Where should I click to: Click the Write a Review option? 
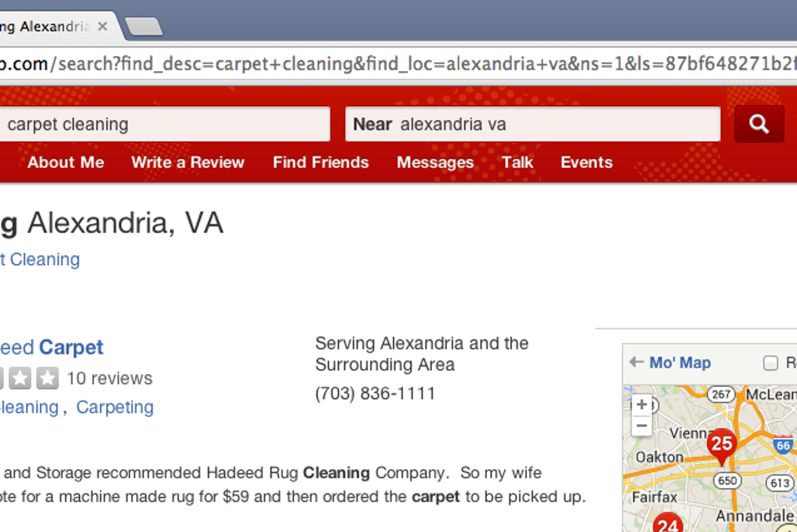[187, 163]
